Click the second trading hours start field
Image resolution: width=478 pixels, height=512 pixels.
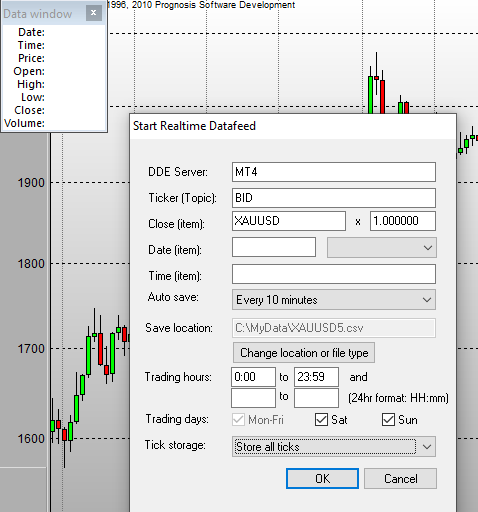(253, 398)
